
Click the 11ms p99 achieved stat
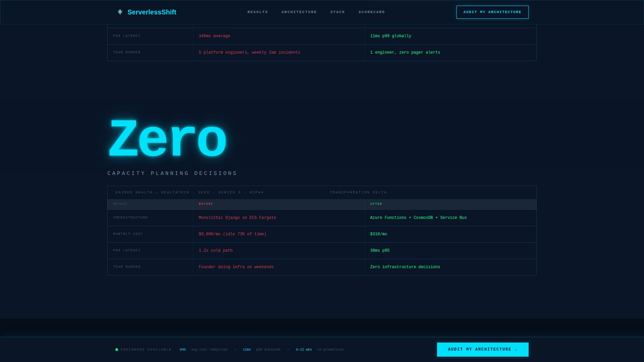(x=262, y=350)
